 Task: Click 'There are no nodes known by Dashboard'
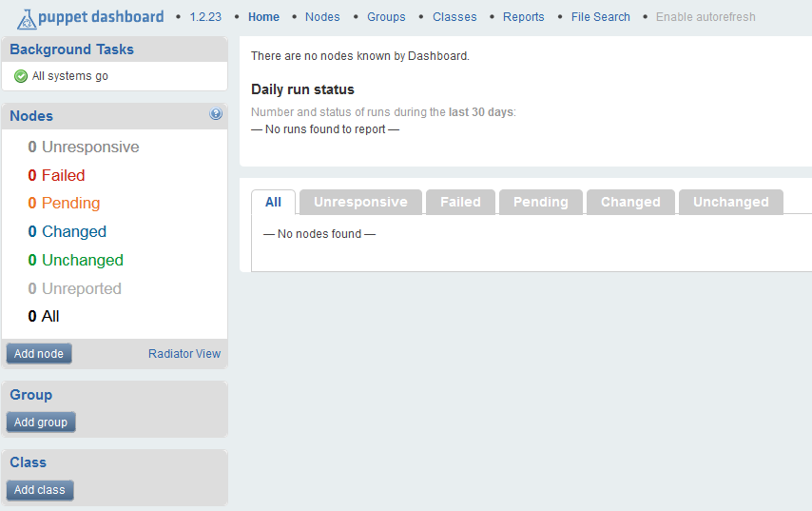[x=360, y=56]
